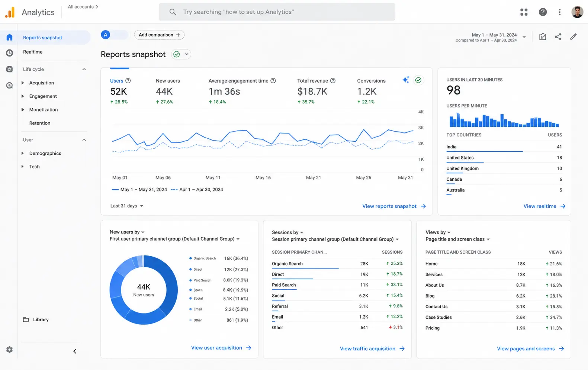Open the Insights sparkle icon on chart

(x=406, y=80)
